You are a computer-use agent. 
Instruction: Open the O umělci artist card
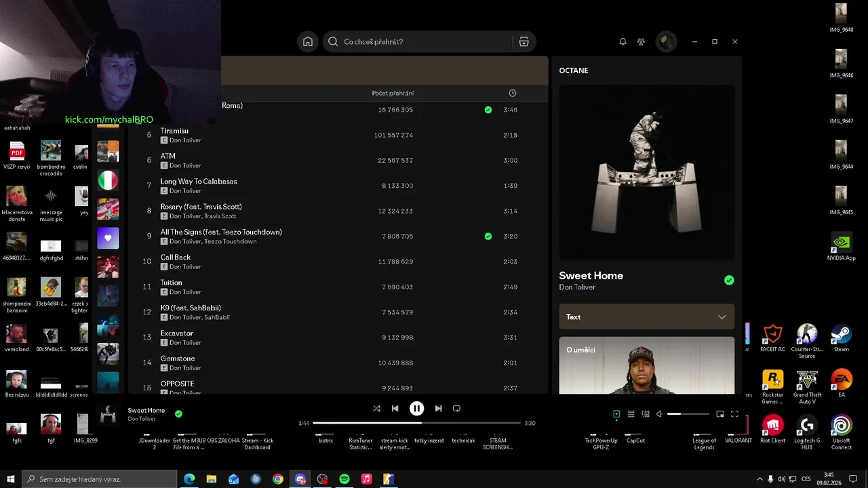(646, 365)
